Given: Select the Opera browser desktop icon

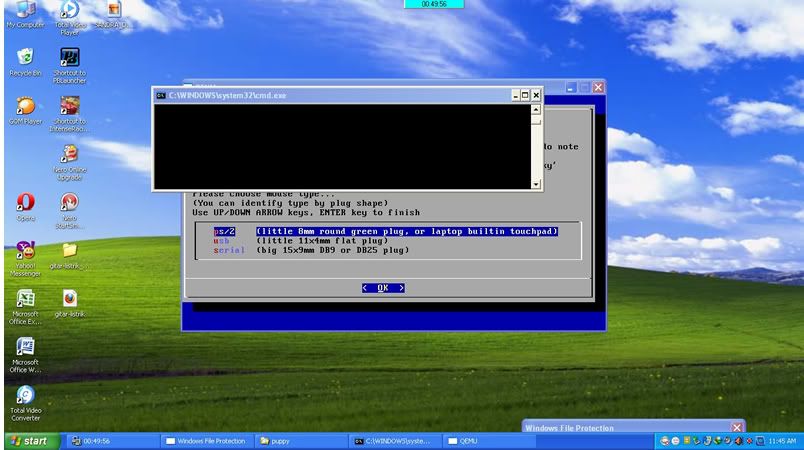Looking at the screenshot, I should [x=25, y=207].
